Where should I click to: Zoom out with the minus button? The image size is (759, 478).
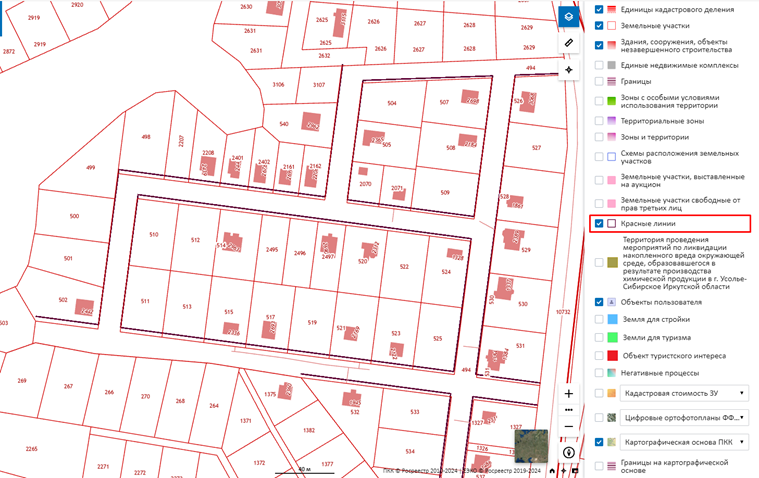coord(568,427)
